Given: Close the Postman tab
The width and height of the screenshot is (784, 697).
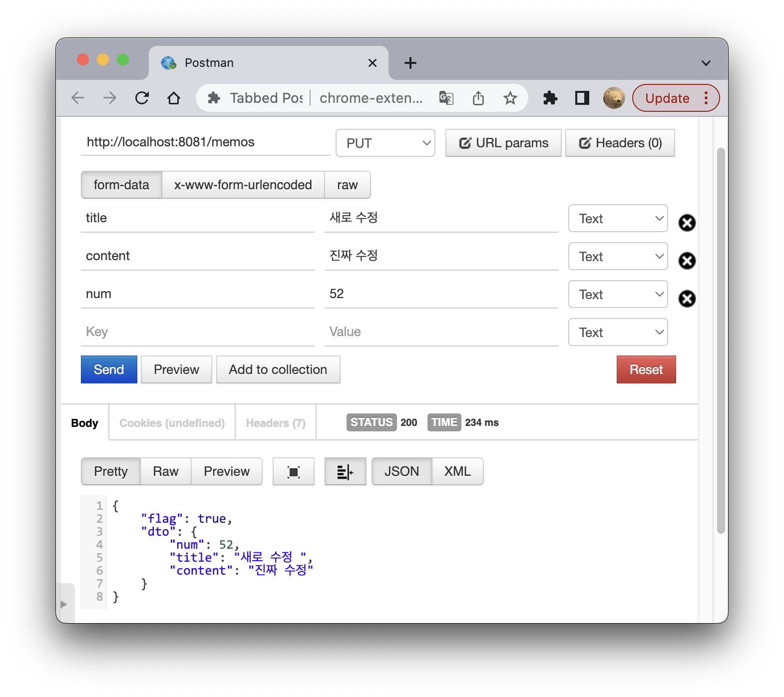Looking at the screenshot, I should click(372, 63).
